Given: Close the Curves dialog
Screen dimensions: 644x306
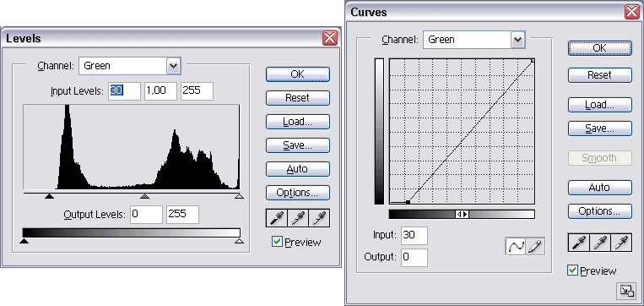Looking at the screenshot, I should click(x=632, y=12).
